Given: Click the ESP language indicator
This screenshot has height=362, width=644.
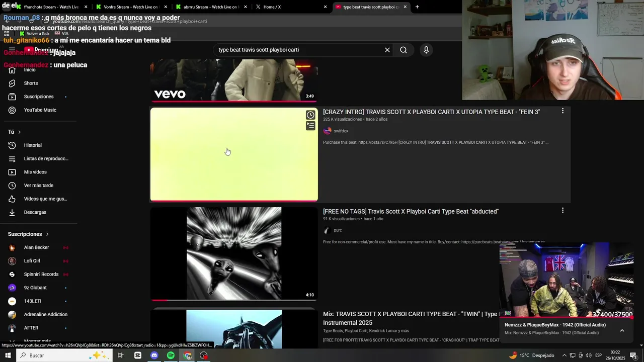Looking at the screenshot, I should coord(599,355).
